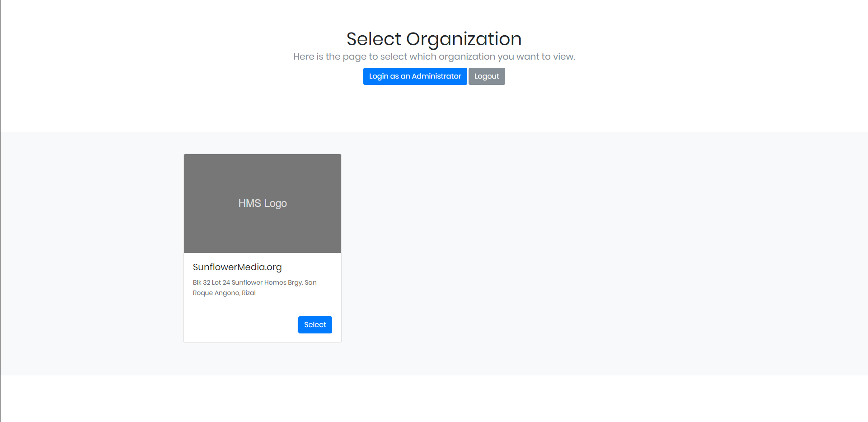Click the HMS Logo placeholder image

tap(262, 203)
